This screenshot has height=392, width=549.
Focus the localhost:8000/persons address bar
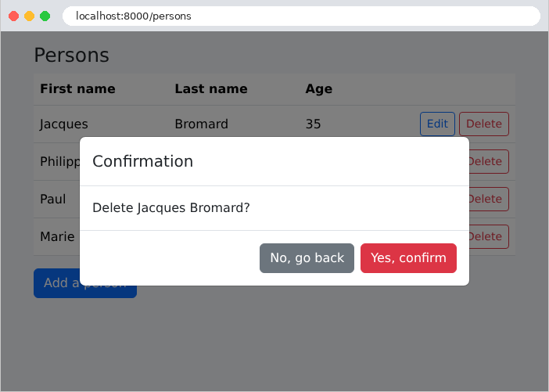point(301,16)
